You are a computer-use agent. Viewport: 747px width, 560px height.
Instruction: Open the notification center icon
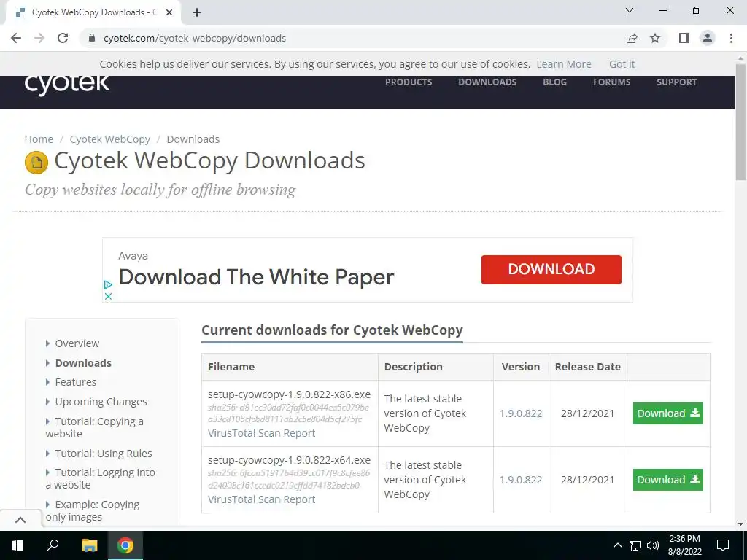[x=723, y=545]
